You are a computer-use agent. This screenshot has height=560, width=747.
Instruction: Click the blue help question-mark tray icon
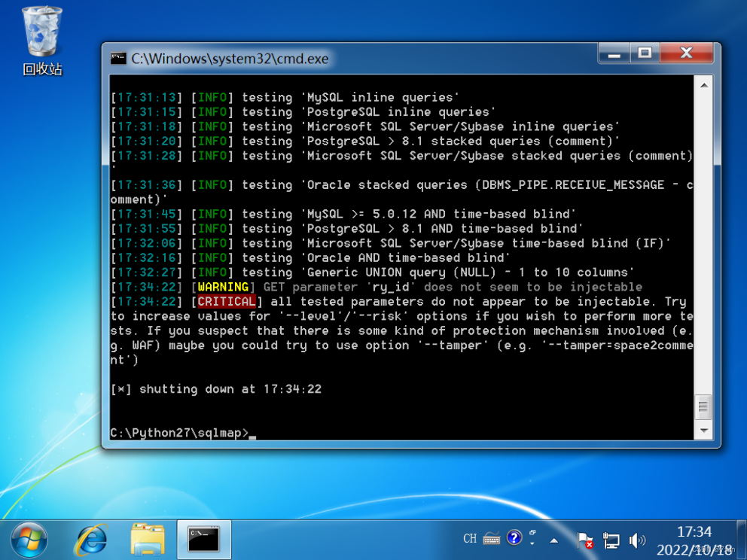tap(514, 537)
